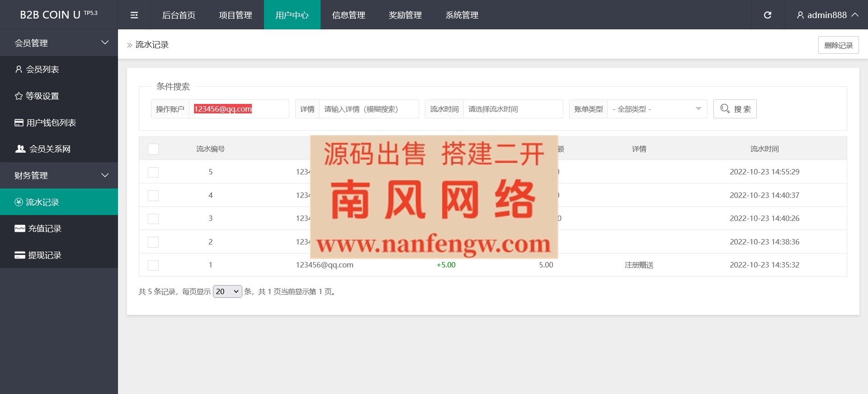Open the 账单类型 全部类型 dropdown

point(656,109)
